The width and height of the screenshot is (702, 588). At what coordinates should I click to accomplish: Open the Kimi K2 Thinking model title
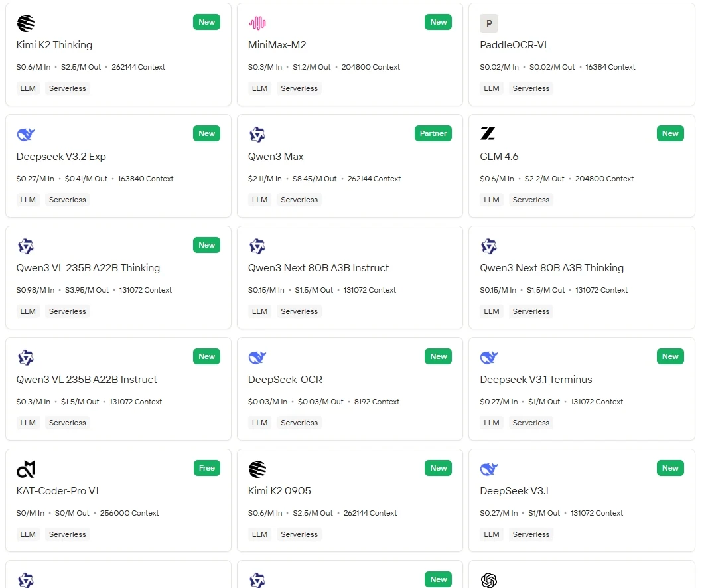54,44
